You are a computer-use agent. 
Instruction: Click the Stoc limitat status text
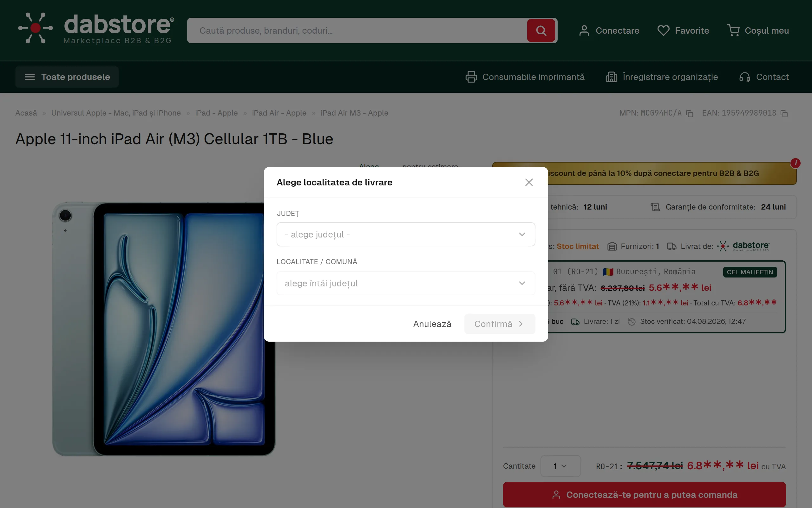click(578, 246)
